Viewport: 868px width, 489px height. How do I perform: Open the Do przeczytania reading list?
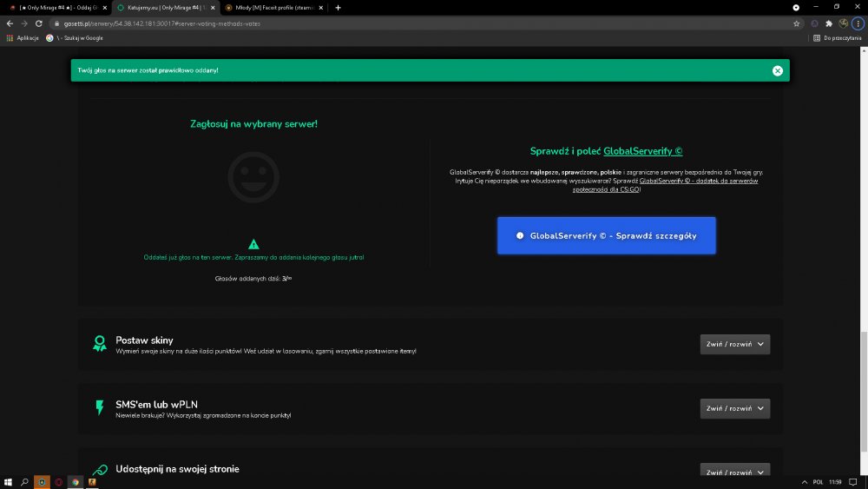pos(838,38)
